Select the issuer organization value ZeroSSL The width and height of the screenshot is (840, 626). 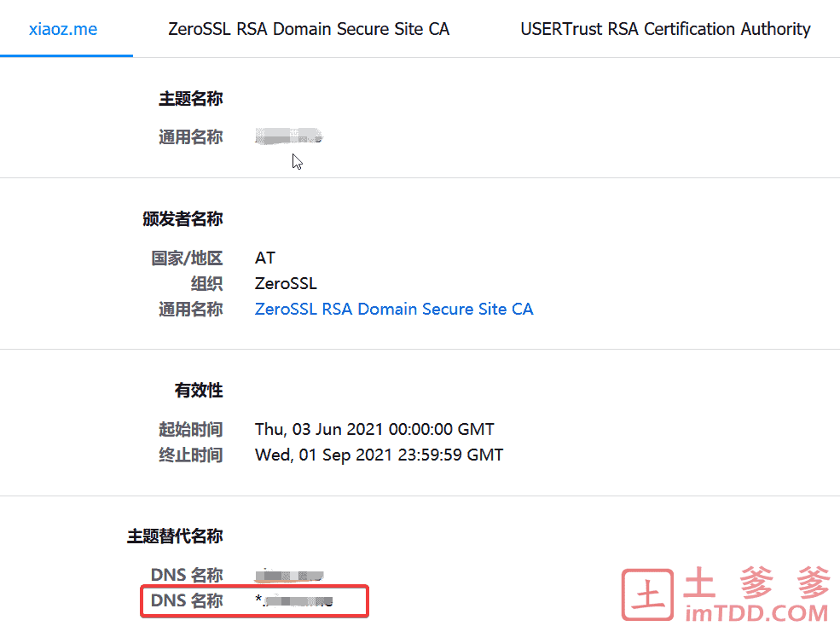286,283
